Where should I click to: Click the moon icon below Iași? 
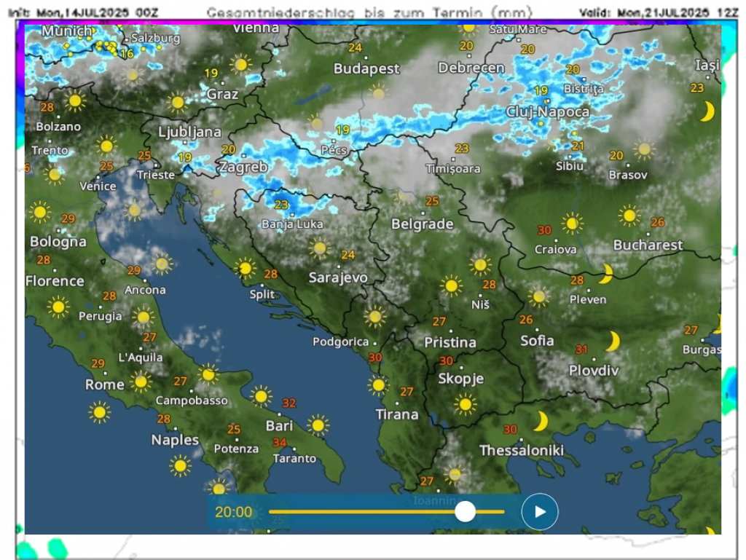pyautogui.click(x=706, y=111)
